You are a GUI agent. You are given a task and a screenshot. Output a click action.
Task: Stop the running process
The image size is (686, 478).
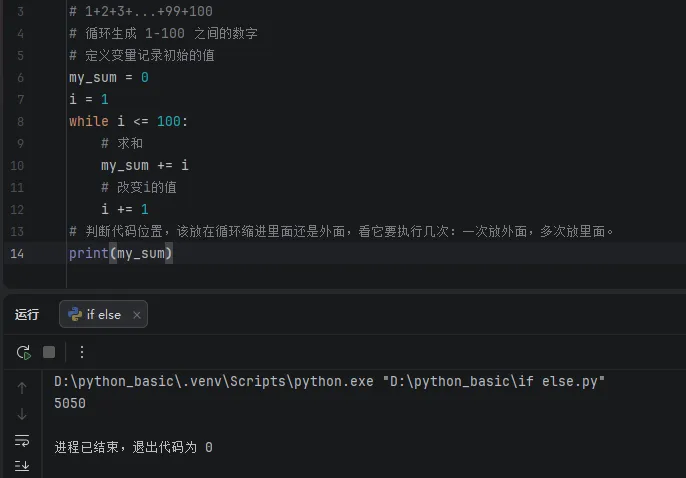tap(48, 352)
